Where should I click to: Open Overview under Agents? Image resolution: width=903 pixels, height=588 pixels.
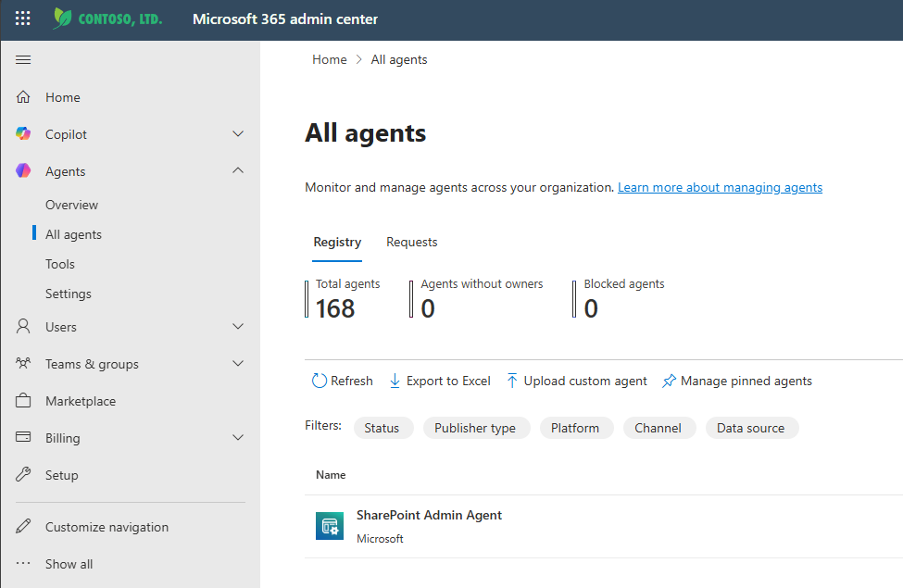tap(72, 205)
